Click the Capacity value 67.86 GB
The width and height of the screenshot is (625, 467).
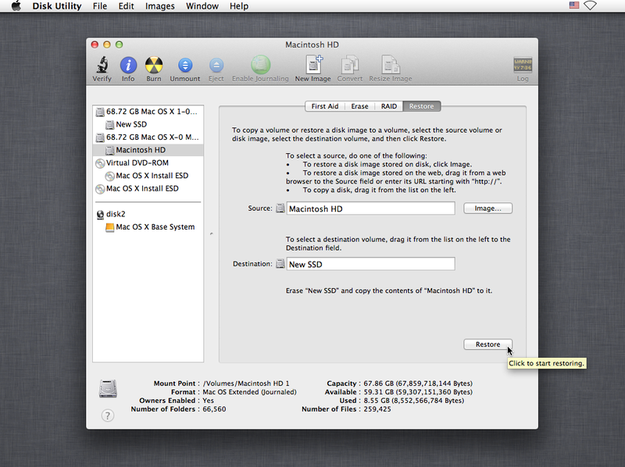[418, 383]
